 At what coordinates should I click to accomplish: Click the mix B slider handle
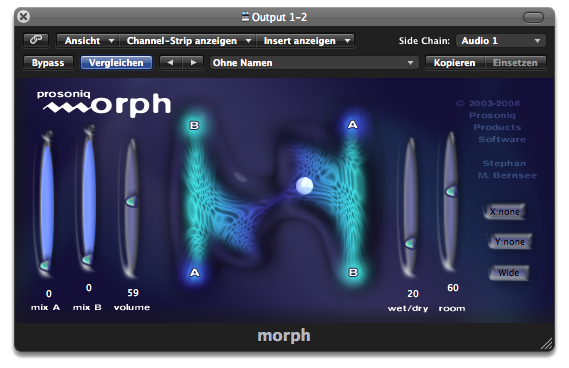tap(87, 259)
